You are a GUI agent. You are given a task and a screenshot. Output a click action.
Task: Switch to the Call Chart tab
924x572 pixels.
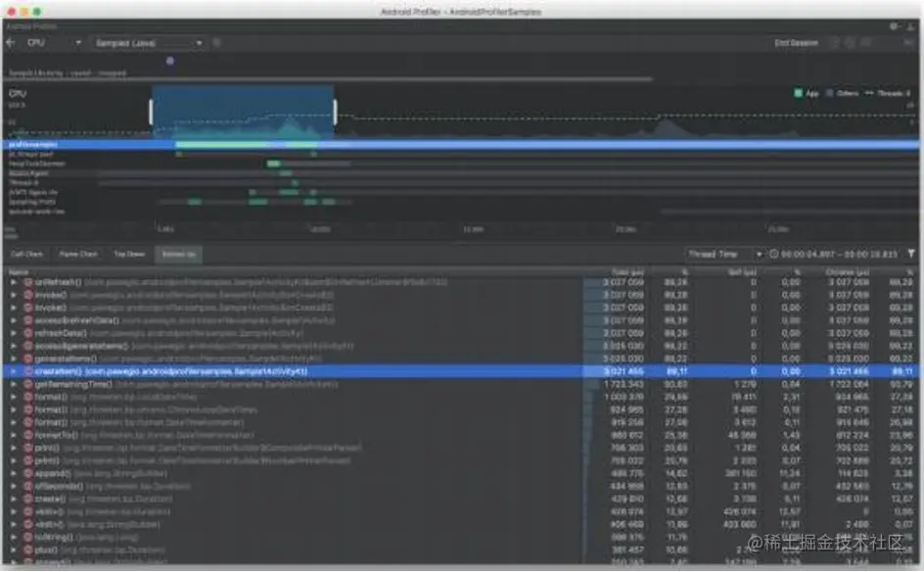27,254
